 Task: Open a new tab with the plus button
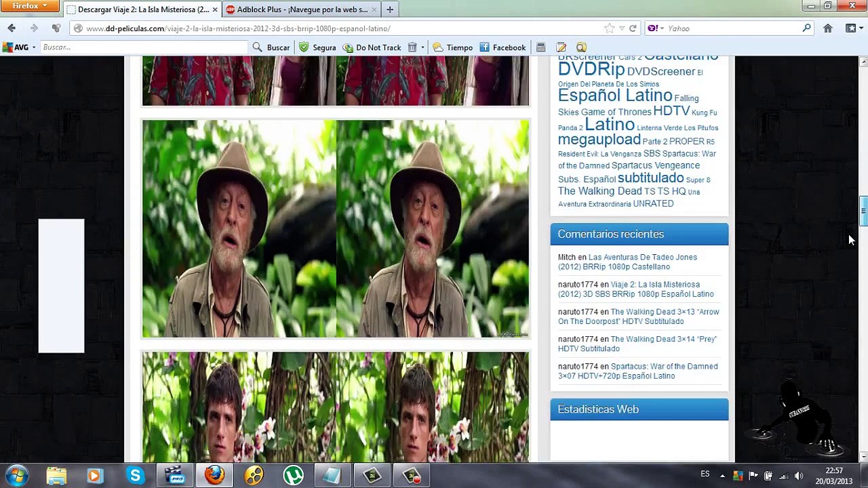point(390,9)
